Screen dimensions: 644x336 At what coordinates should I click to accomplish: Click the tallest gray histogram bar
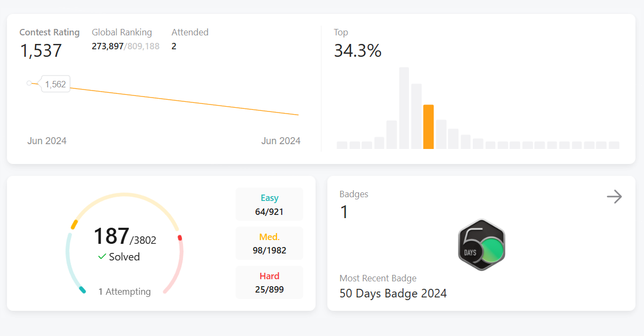[x=404, y=108]
